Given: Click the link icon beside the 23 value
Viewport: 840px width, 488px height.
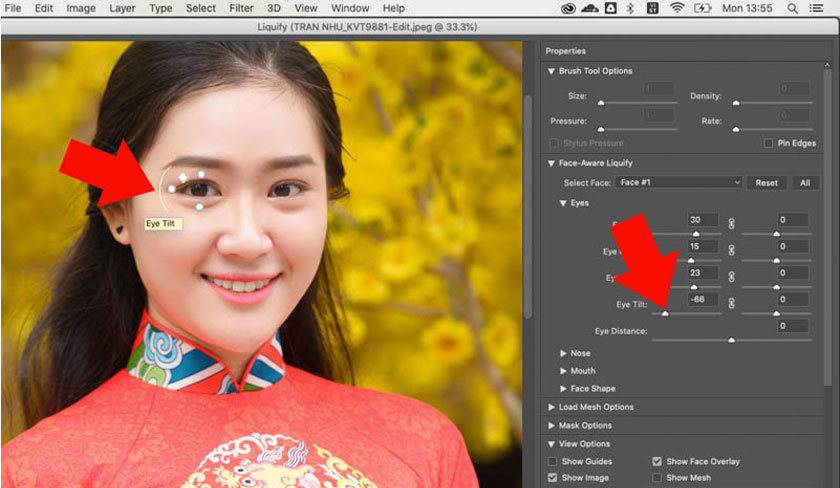Looking at the screenshot, I should 731,276.
